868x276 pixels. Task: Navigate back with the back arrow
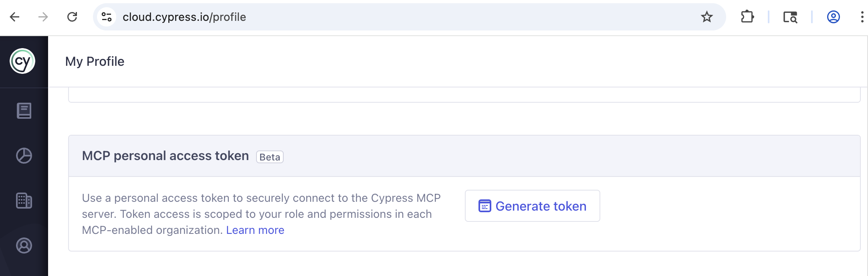pyautogui.click(x=15, y=17)
